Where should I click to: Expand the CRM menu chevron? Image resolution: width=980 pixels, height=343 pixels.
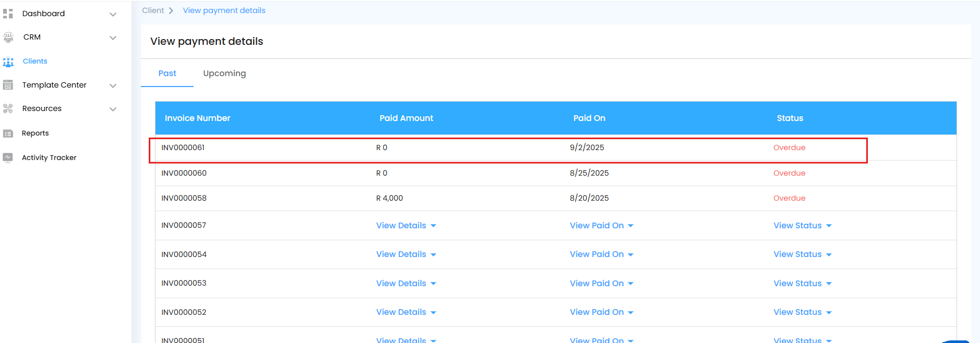(x=113, y=38)
